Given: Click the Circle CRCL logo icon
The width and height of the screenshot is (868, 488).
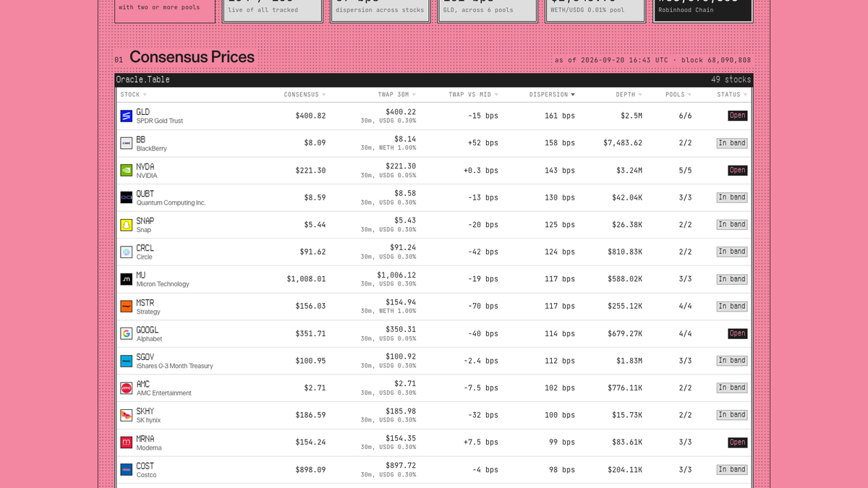Looking at the screenshot, I should (127, 252).
